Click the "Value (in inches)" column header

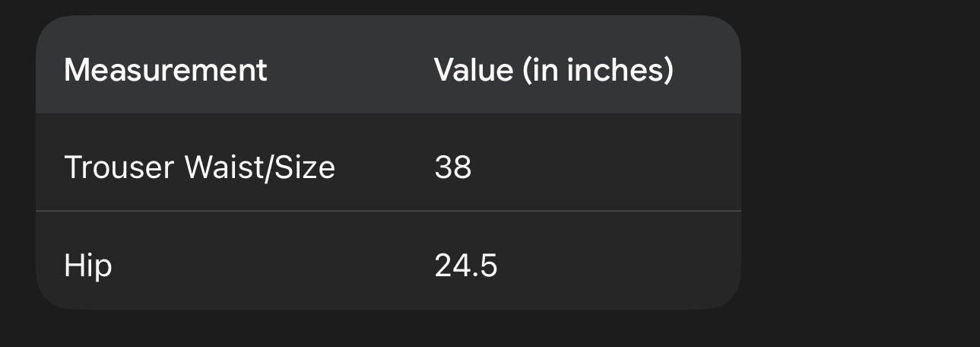point(553,70)
